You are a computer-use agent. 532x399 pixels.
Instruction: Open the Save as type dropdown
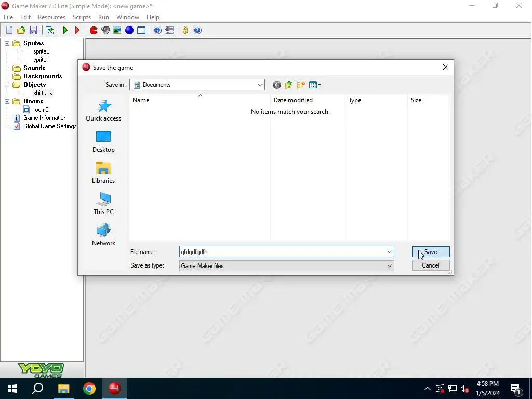click(287, 265)
